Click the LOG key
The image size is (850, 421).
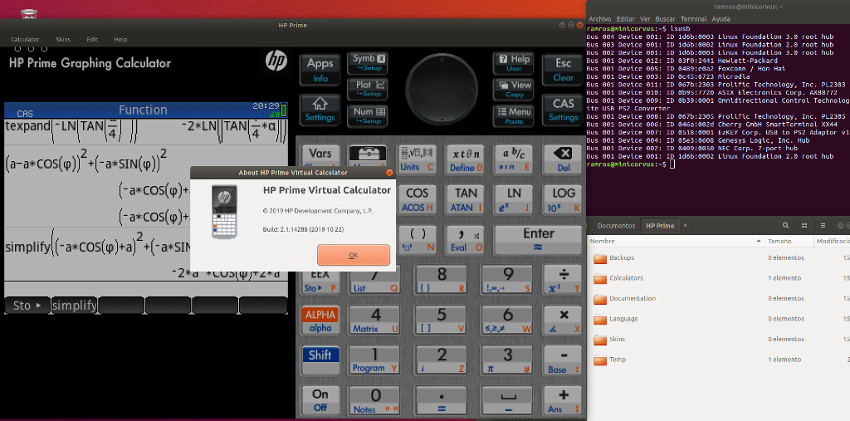[563, 199]
